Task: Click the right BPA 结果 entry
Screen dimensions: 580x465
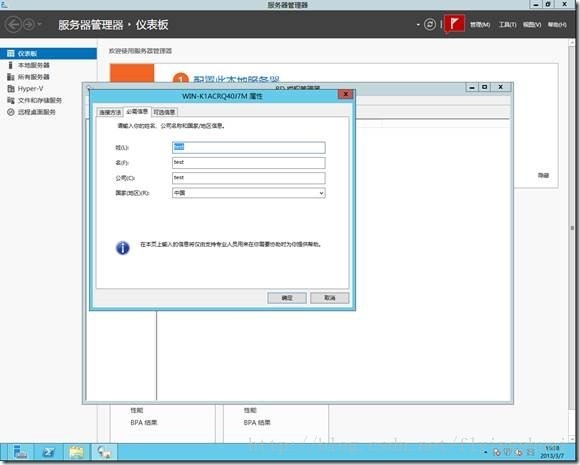Action: [x=257, y=422]
